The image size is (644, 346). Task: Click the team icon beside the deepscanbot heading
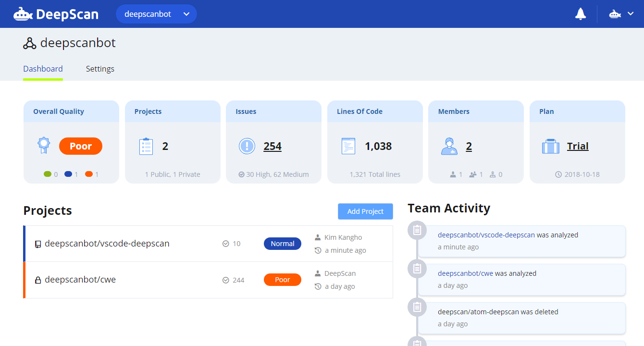tap(30, 43)
